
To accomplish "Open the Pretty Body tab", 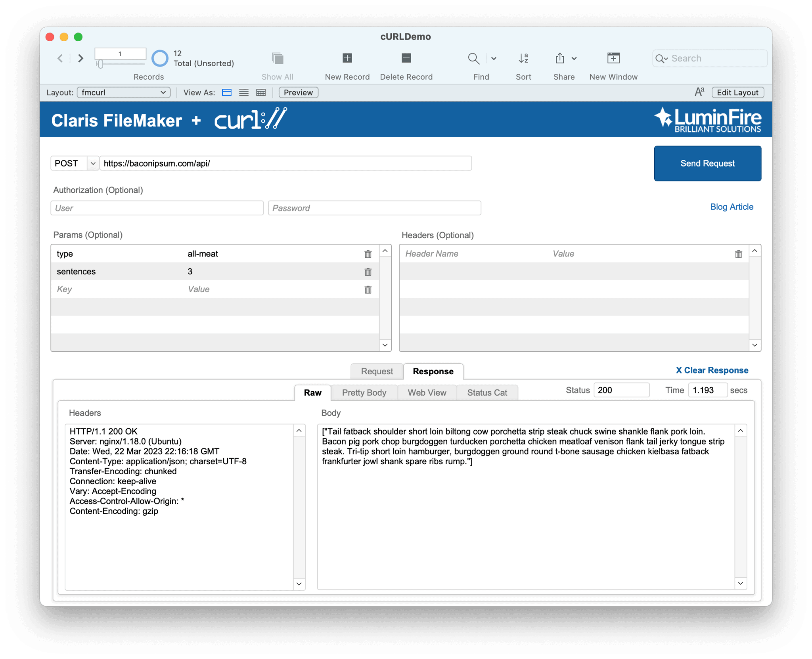I will click(364, 393).
